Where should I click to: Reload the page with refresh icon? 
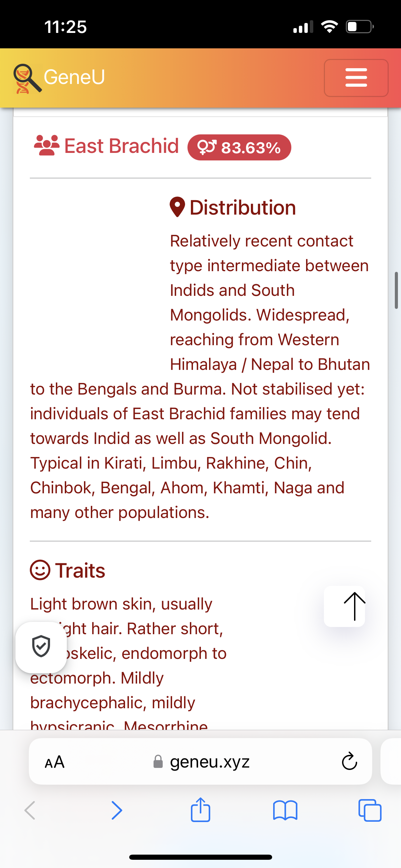click(x=350, y=761)
